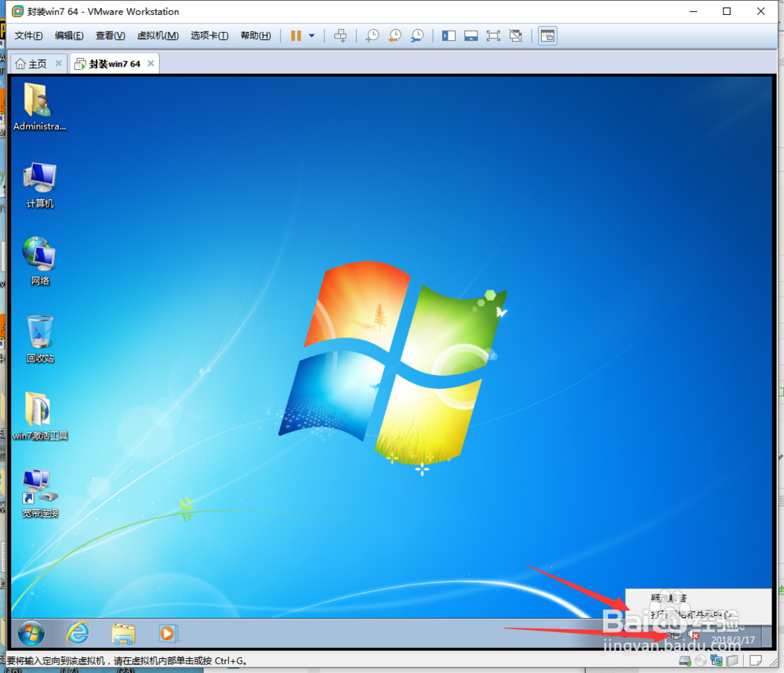
Task: Click the network tray icon in guest taskbar
Action: (676, 635)
